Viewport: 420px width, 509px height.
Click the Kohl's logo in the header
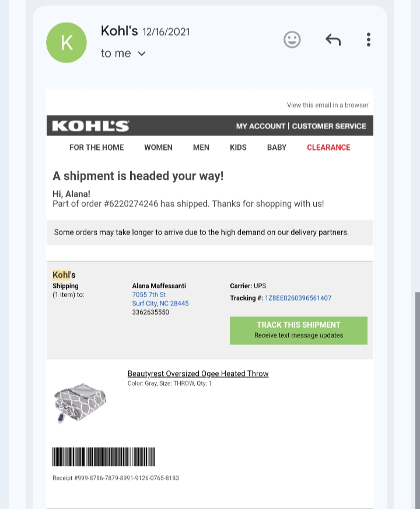(x=91, y=126)
